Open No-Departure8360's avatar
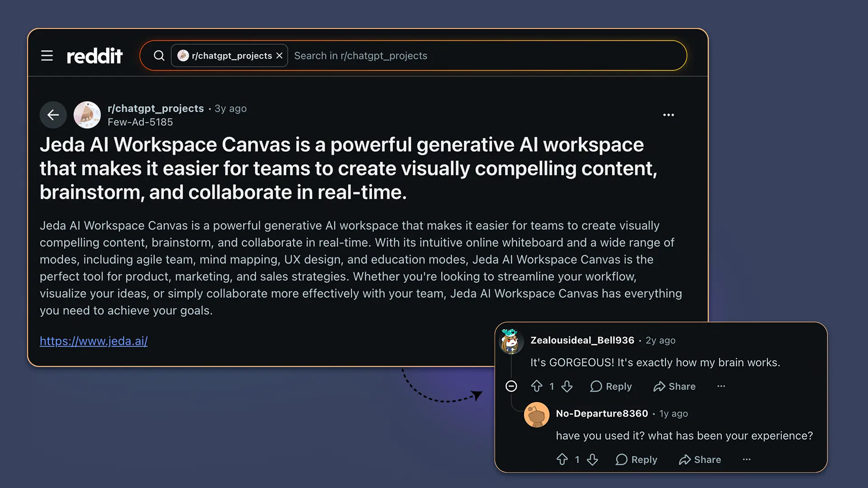868x488 pixels. click(537, 414)
